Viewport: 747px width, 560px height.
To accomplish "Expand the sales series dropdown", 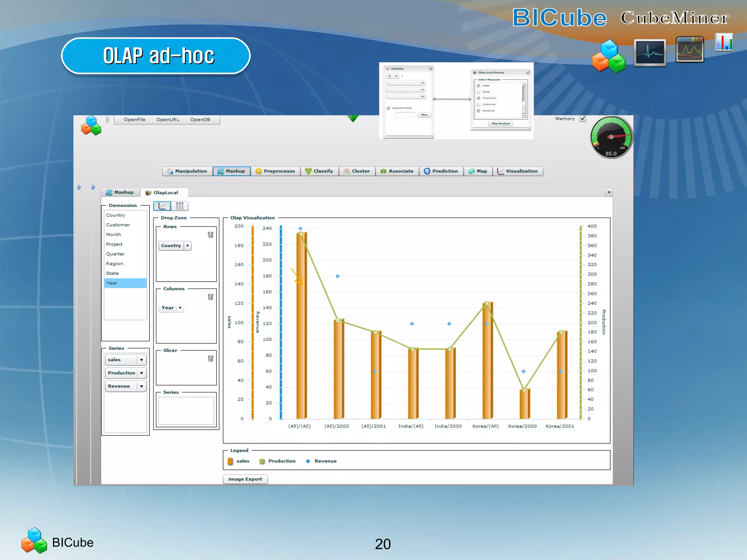I will coord(142,360).
